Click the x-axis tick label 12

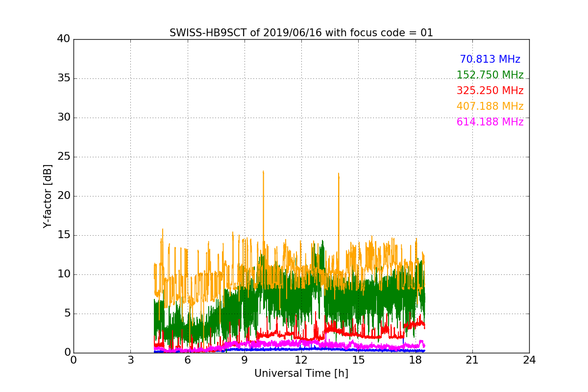(x=301, y=360)
